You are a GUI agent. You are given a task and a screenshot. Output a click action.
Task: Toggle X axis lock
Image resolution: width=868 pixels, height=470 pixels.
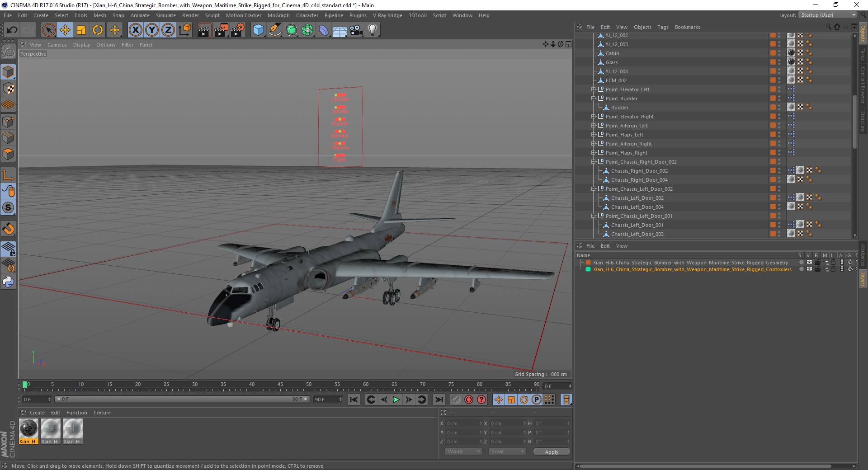coord(135,30)
